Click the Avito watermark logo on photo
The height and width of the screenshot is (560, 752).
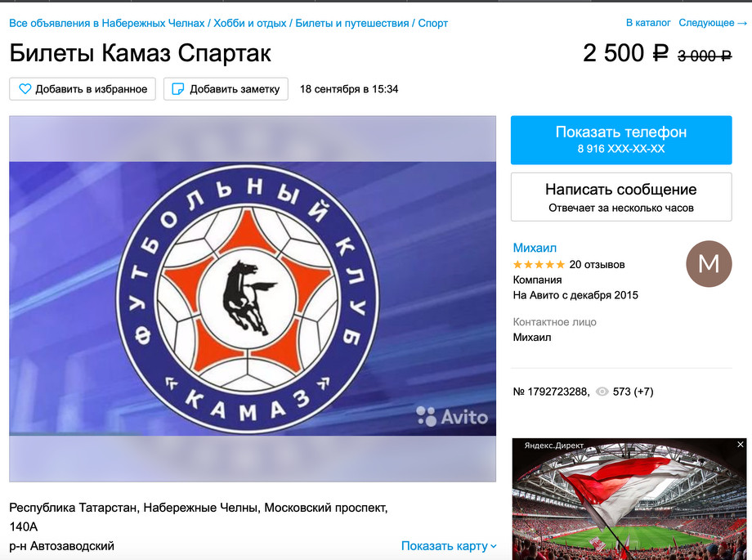pos(452,416)
